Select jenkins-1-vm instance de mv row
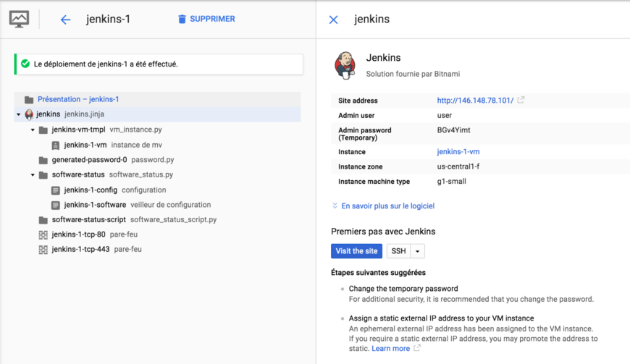The height and width of the screenshot is (364, 630). [113, 145]
